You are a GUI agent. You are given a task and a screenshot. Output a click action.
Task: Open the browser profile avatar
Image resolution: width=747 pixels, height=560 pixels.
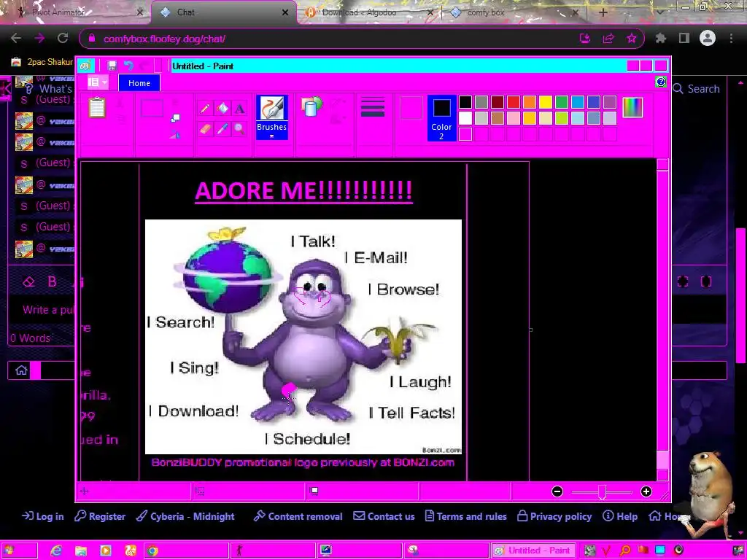pos(708,38)
